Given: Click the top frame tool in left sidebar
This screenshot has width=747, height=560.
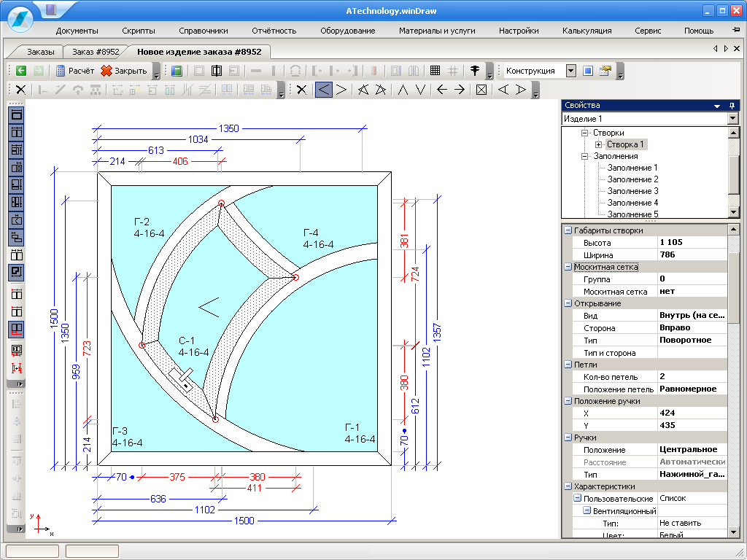Looking at the screenshot, I should click(16, 114).
